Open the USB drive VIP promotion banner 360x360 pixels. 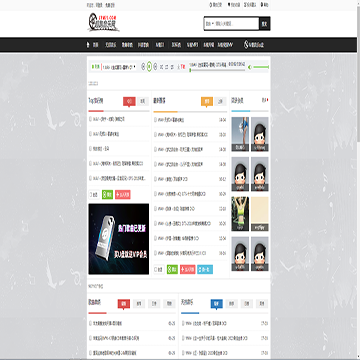119,239
